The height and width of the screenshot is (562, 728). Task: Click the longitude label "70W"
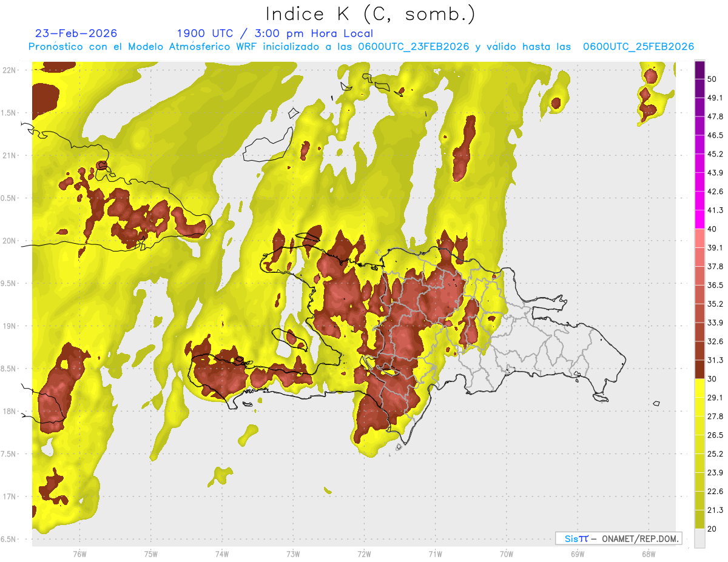coord(506,554)
